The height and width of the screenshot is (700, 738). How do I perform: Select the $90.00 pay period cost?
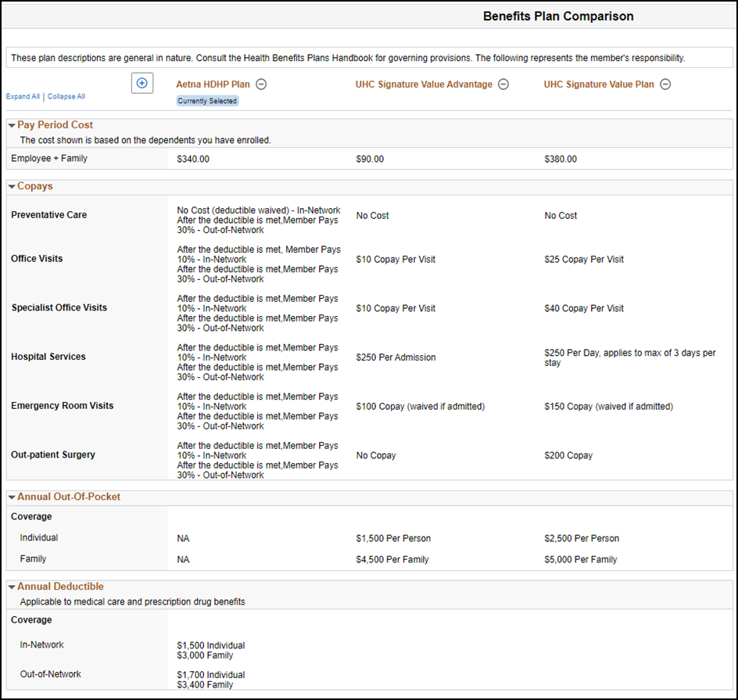point(370,159)
